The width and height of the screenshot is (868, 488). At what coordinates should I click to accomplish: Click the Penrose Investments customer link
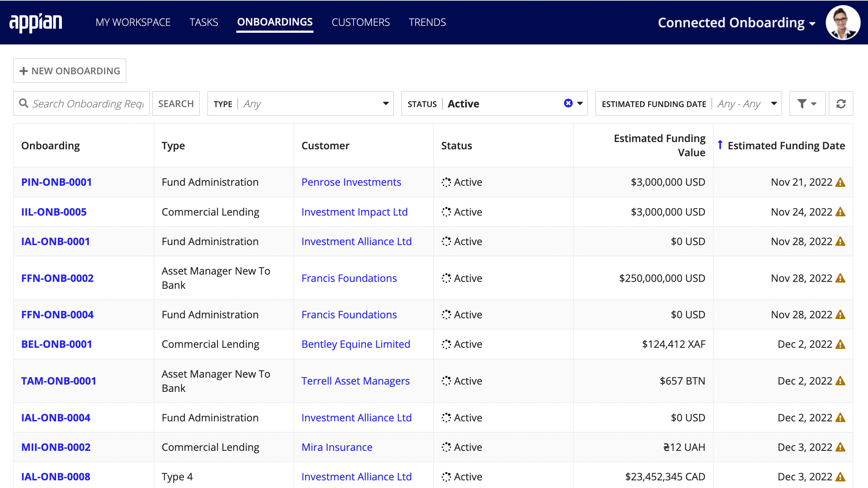click(352, 182)
